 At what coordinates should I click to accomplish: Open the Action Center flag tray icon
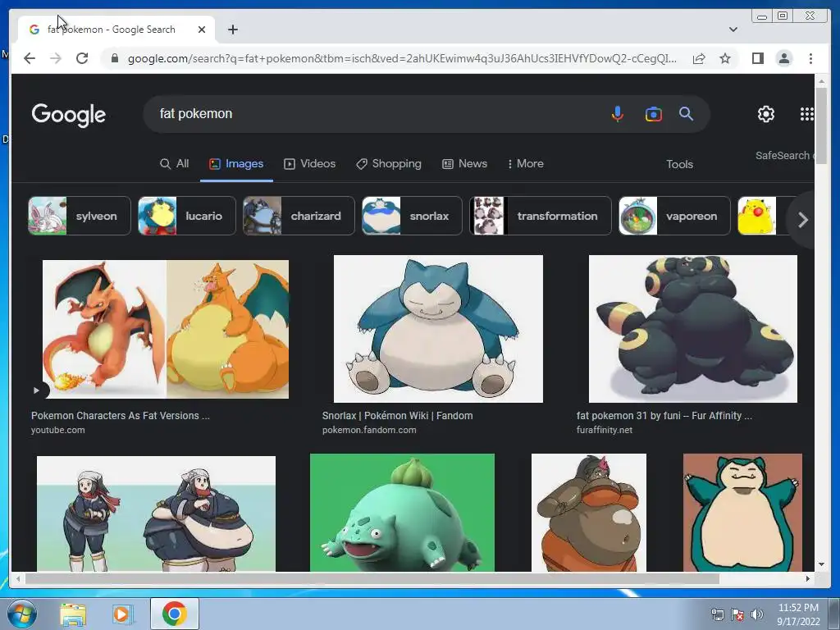tap(737, 615)
